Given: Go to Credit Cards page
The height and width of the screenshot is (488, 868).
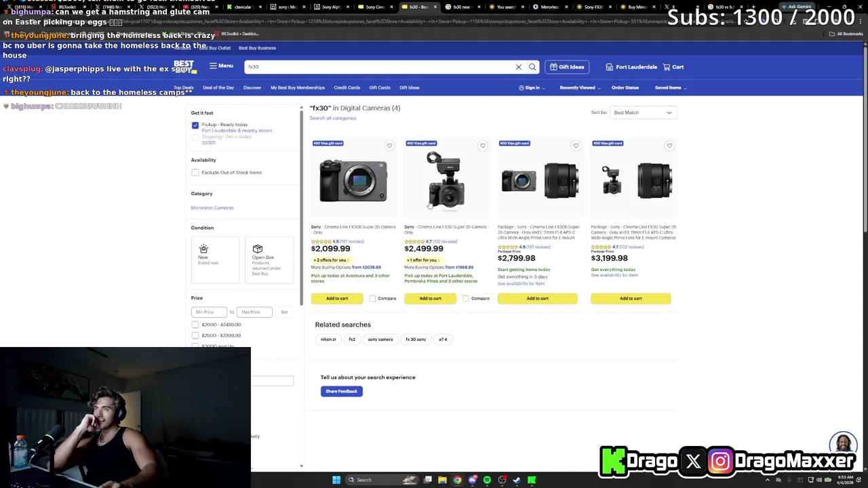Looking at the screenshot, I should 347,87.
